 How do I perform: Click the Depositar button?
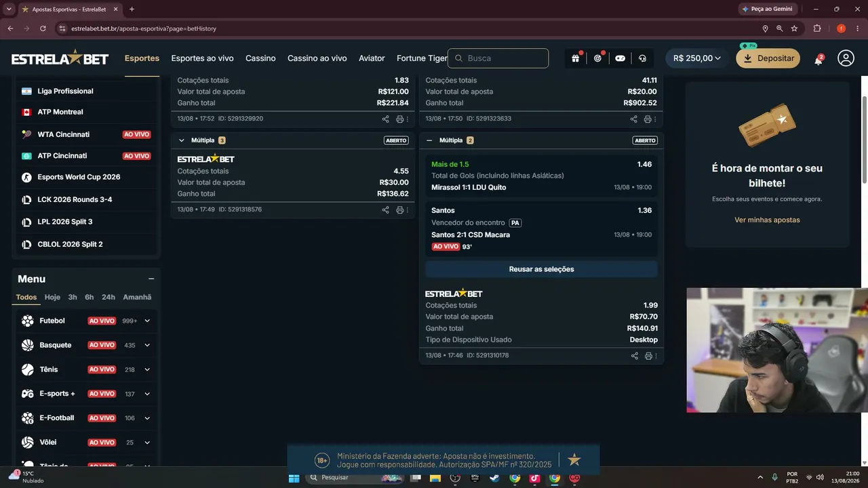(768, 58)
